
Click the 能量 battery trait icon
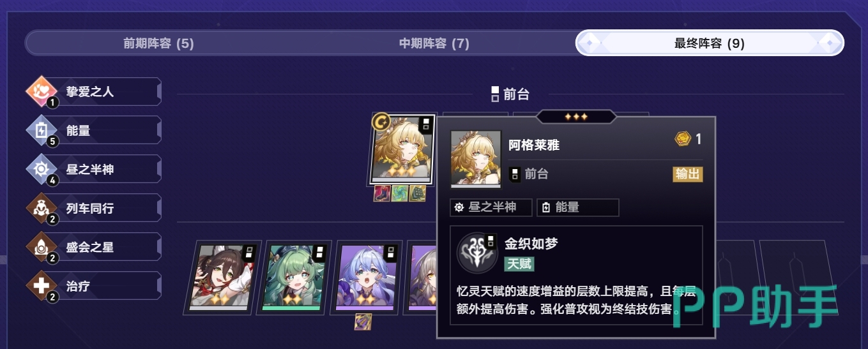point(42,131)
